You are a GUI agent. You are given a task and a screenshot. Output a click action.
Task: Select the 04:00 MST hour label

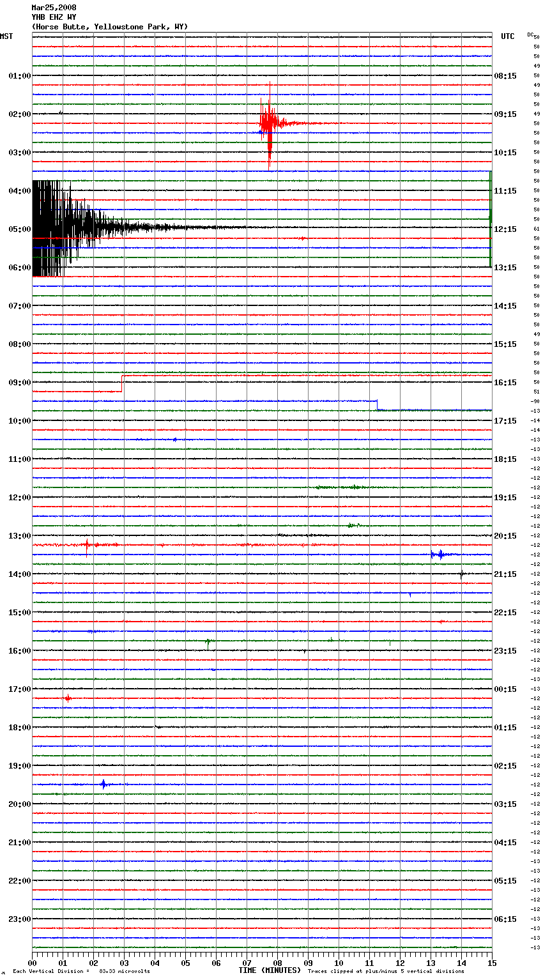click(x=19, y=191)
